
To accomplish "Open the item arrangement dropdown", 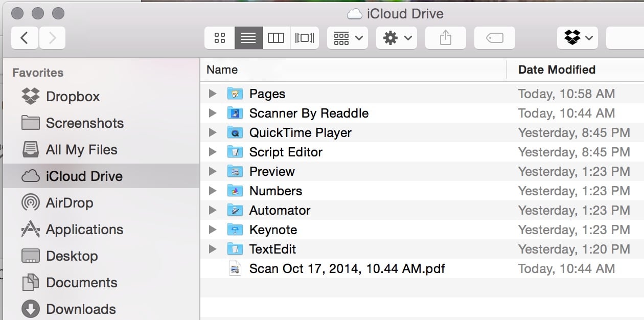I will 348,38.
